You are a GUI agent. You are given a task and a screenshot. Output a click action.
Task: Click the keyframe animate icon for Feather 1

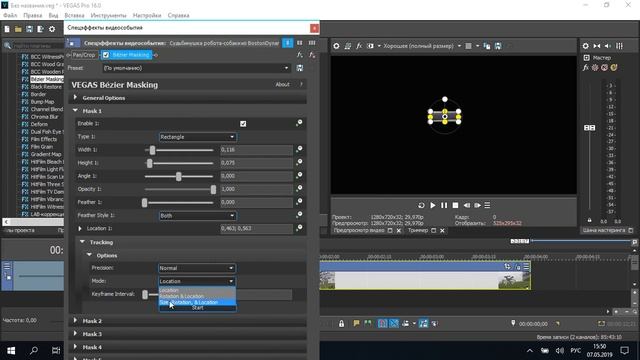(299, 202)
